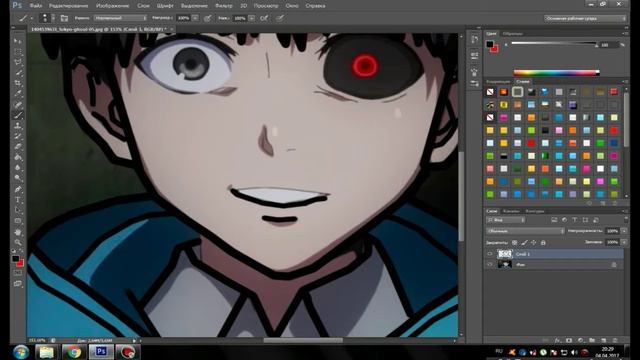The image size is (640, 360).
Task: Select the Brush tool in the tools panel
Action: [x=18, y=115]
